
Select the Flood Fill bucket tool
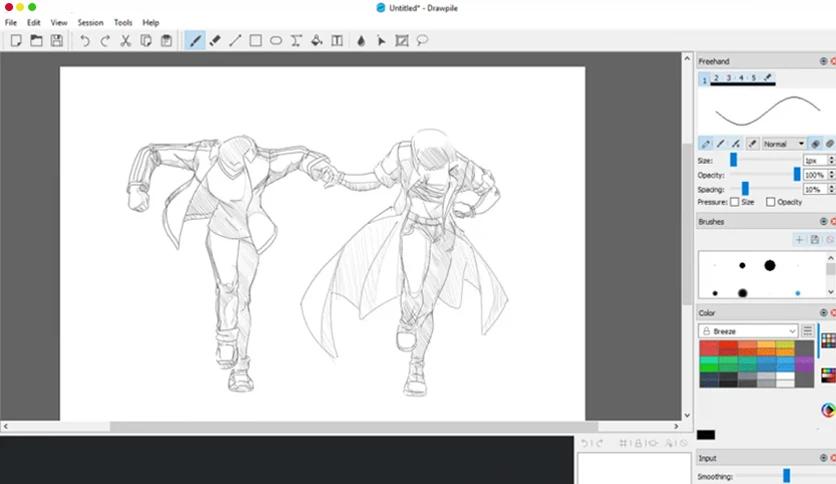[317, 41]
